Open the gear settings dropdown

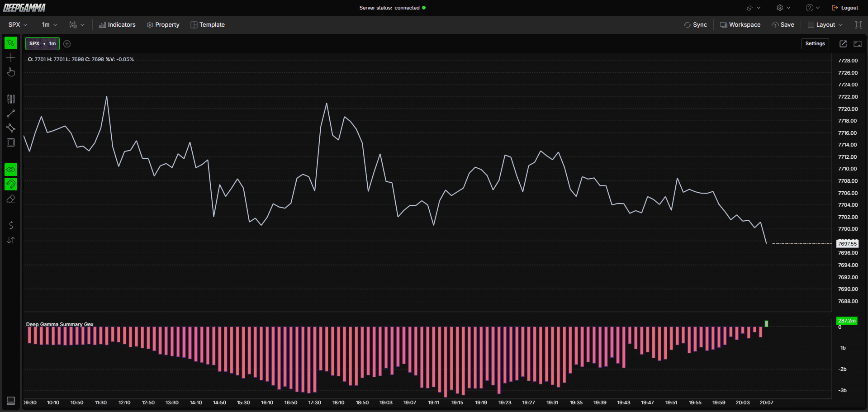pyautogui.click(x=783, y=8)
